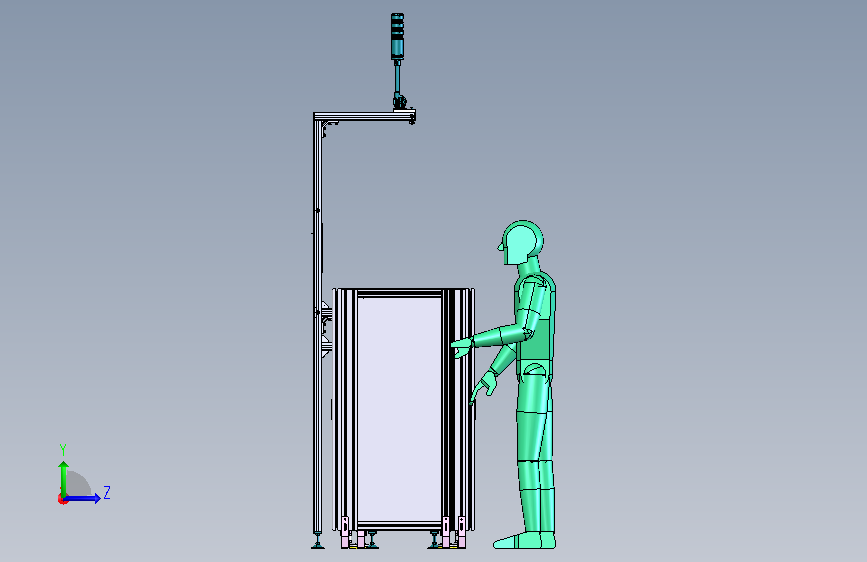Select the pink caster bracket at cabinet's right bottom
Viewport: 867px width, 562px height.
(461, 532)
